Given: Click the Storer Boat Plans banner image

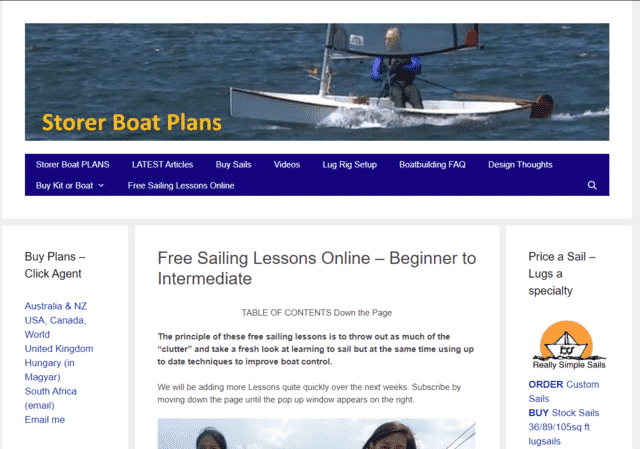Looking at the screenshot, I should point(317,82).
